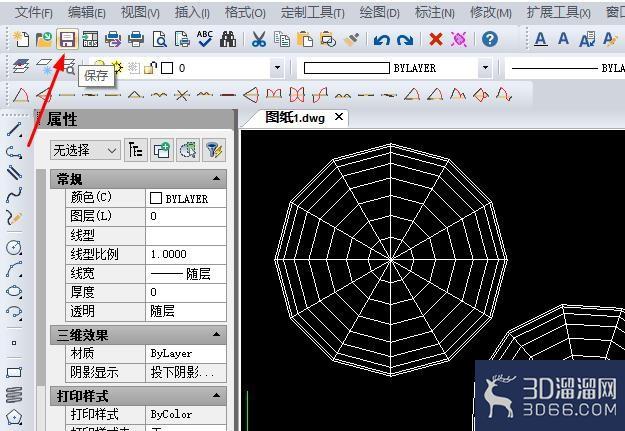Viewport: 625px width, 431px height.
Task: Run the ABC spell check tool
Action: pyautogui.click(x=205, y=39)
